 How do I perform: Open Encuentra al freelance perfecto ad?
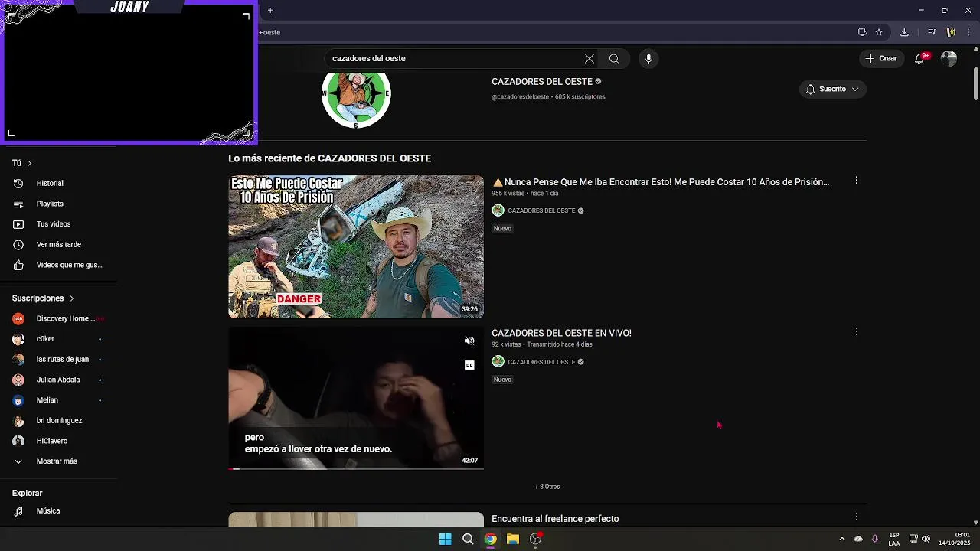[x=555, y=519]
